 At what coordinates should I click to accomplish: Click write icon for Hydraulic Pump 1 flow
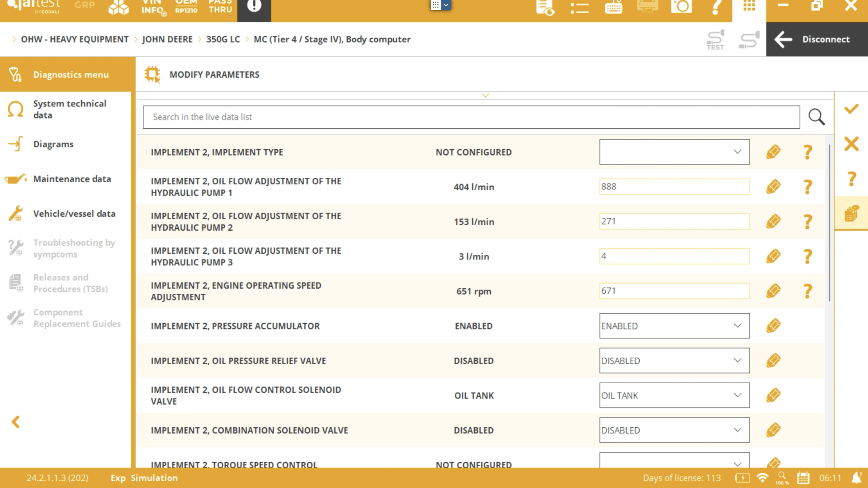773,187
